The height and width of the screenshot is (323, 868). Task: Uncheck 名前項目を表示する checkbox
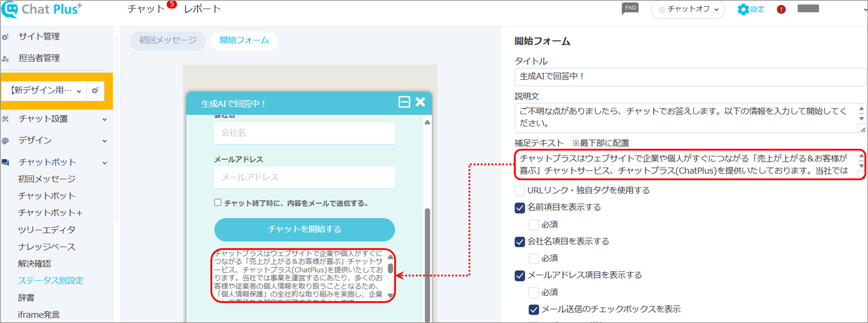pyautogui.click(x=520, y=207)
